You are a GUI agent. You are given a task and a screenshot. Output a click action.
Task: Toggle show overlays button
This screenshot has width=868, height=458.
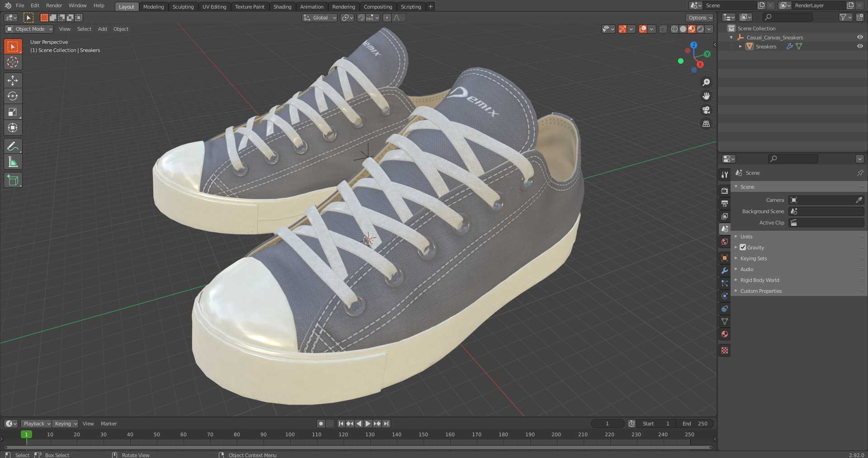coord(643,29)
